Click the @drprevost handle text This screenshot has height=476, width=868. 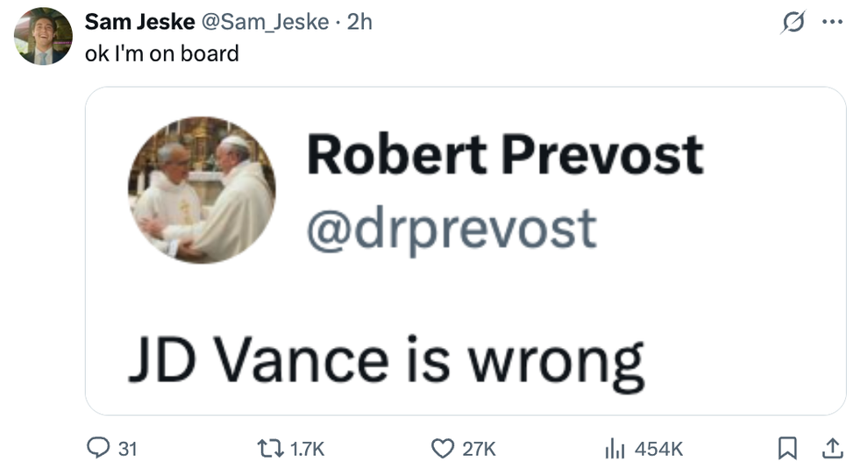click(x=451, y=228)
